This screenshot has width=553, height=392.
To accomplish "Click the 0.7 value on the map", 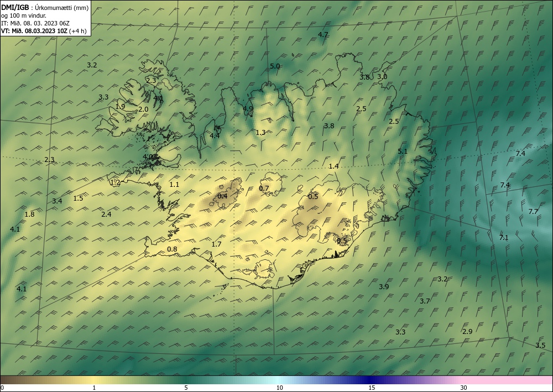I will pyautogui.click(x=264, y=188).
